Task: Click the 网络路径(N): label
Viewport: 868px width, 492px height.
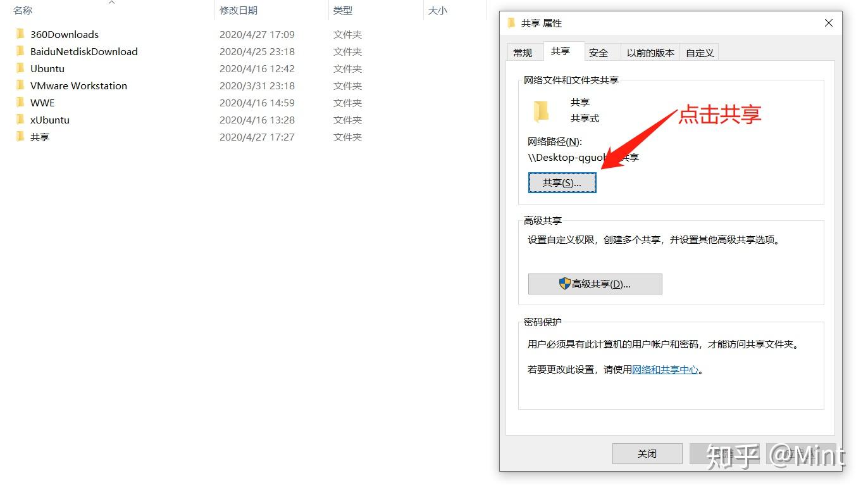Action: [555, 141]
